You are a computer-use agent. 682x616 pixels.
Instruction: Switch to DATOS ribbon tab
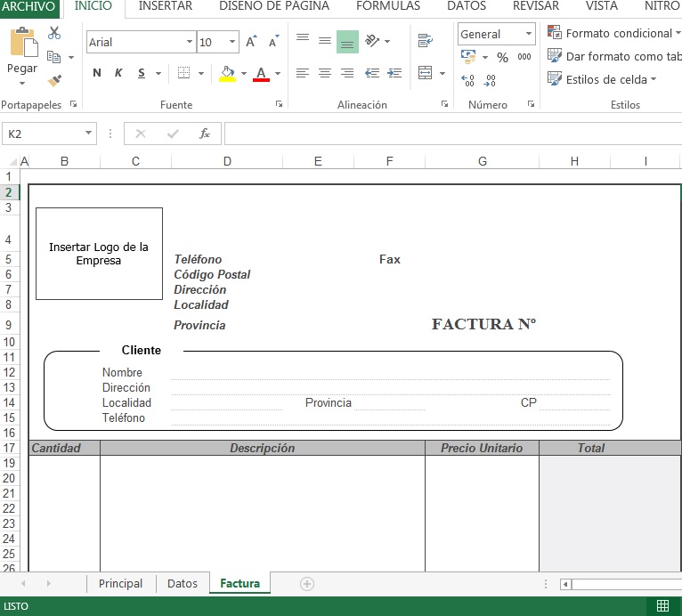pos(467,6)
